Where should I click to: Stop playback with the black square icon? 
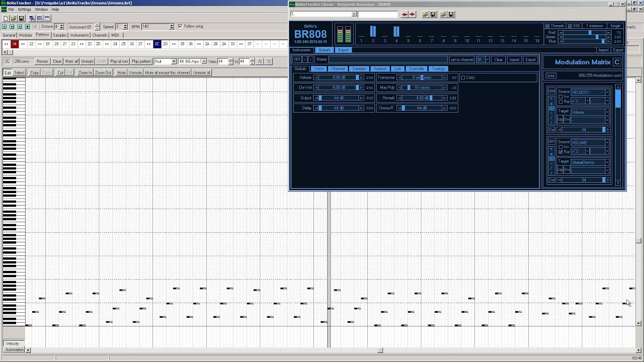point(27,27)
